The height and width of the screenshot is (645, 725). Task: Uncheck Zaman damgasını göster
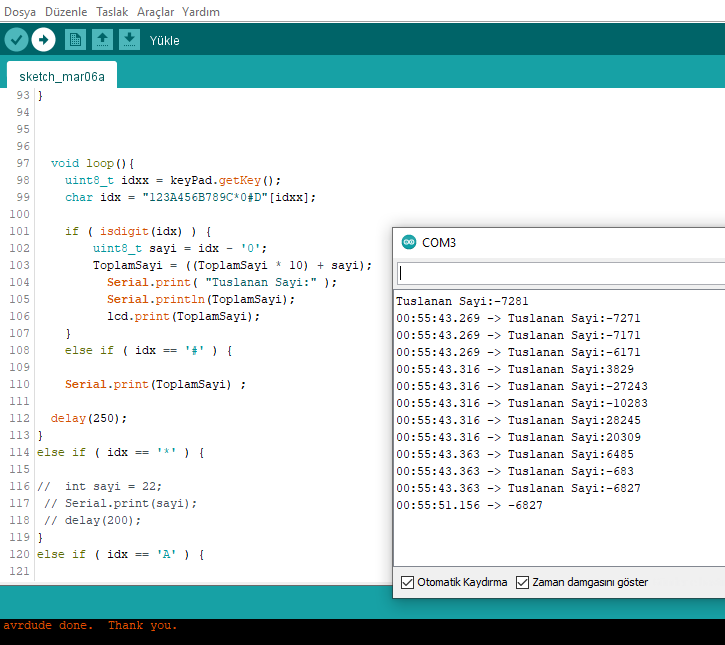coord(522,582)
